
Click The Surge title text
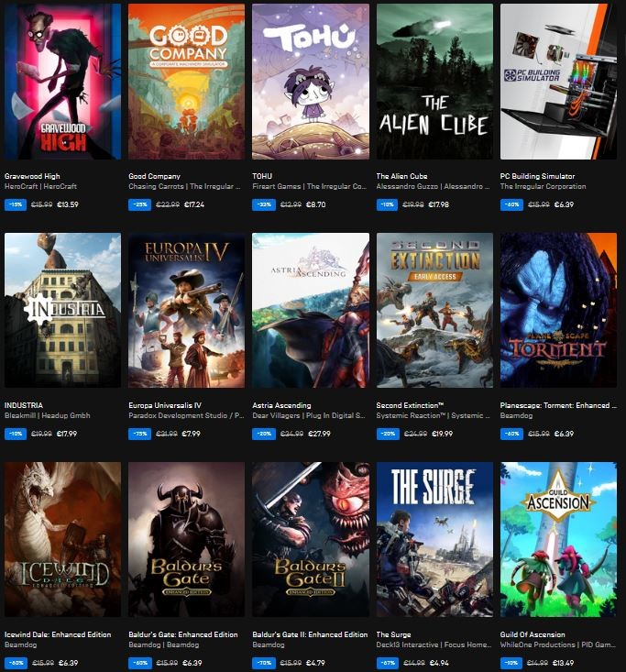tap(393, 634)
